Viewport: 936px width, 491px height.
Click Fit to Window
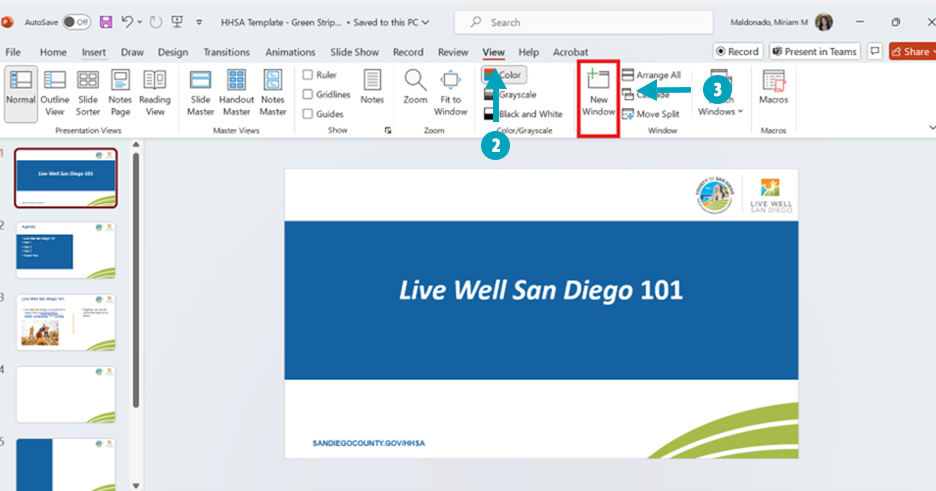pyautogui.click(x=450, y=94)
